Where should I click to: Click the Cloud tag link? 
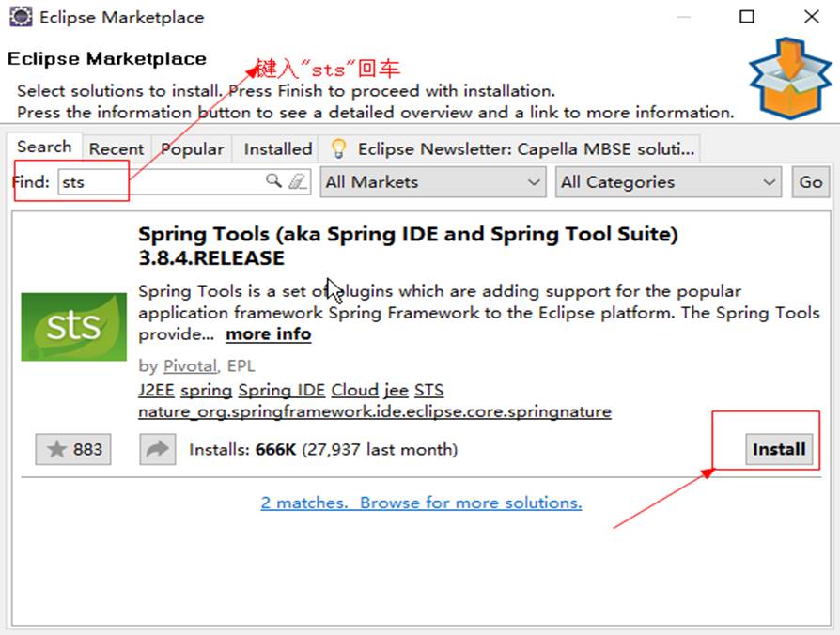(x=354, y=390)
